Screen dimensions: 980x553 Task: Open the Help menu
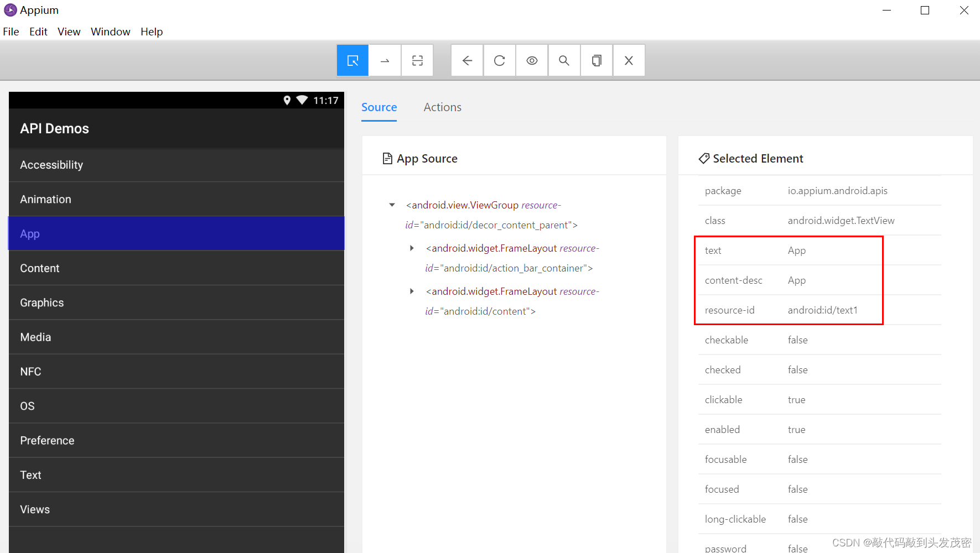[152, 32]
